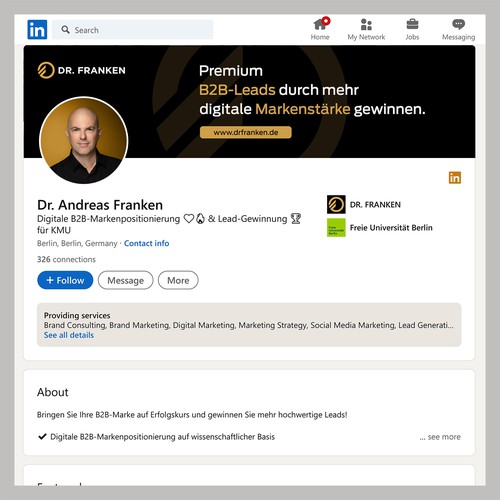Click the trophy emoji in the headline
Viewport: 500px width, 500px height.
[x=296, y=219]
